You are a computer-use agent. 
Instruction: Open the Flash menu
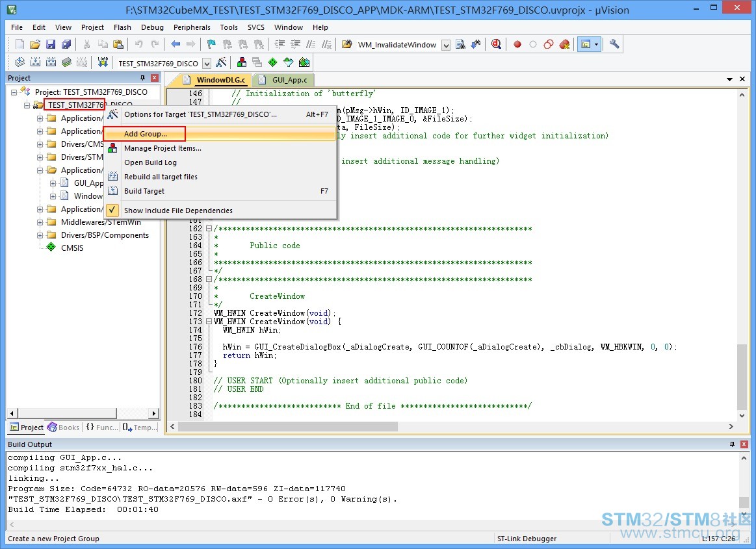[122, 27]
